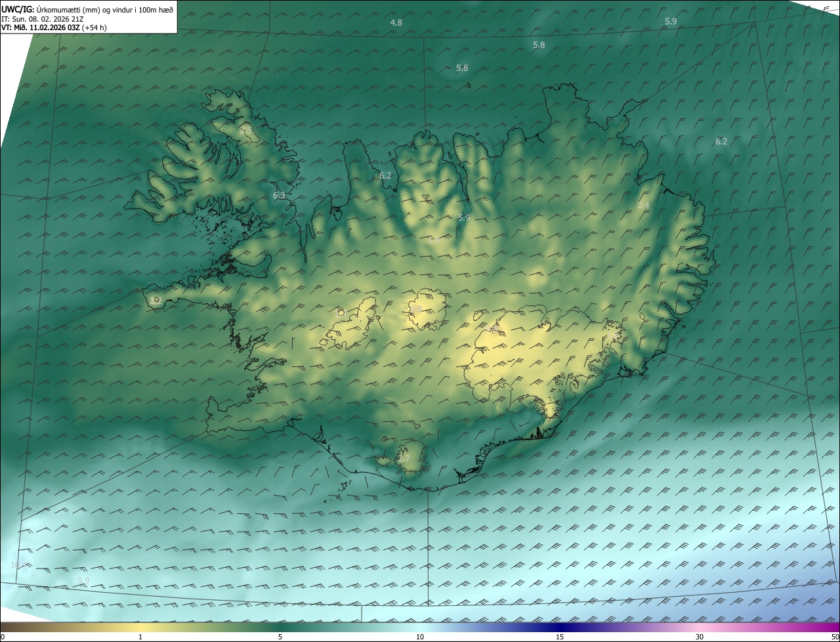Click the '9.9' value label over the southwest sea

point(83,580)
